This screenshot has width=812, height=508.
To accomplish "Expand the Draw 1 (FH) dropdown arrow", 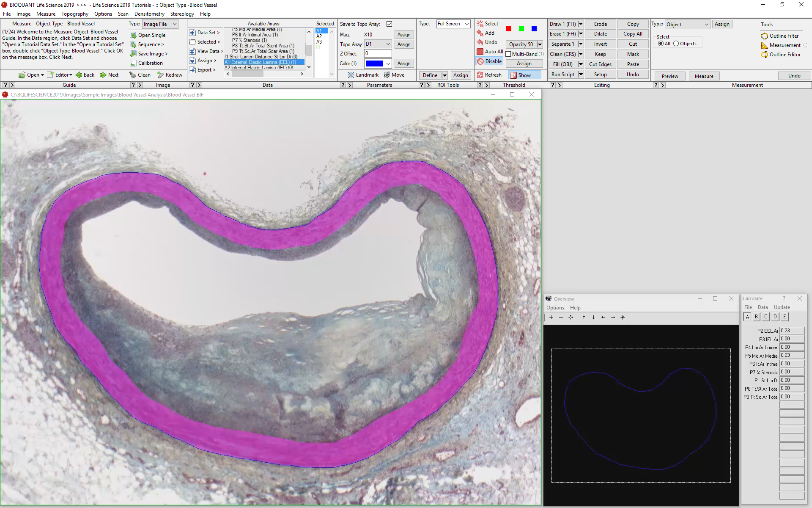I will [x=581, y=24].
